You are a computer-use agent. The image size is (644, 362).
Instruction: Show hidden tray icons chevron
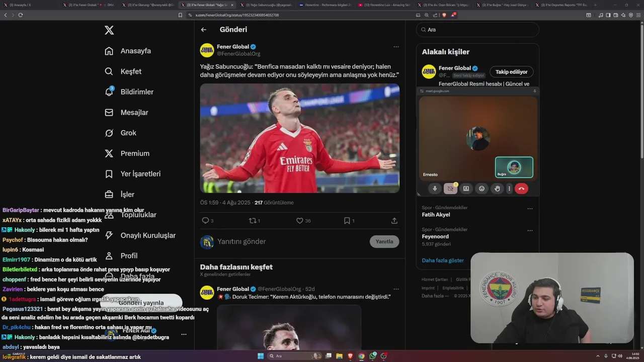598,356
